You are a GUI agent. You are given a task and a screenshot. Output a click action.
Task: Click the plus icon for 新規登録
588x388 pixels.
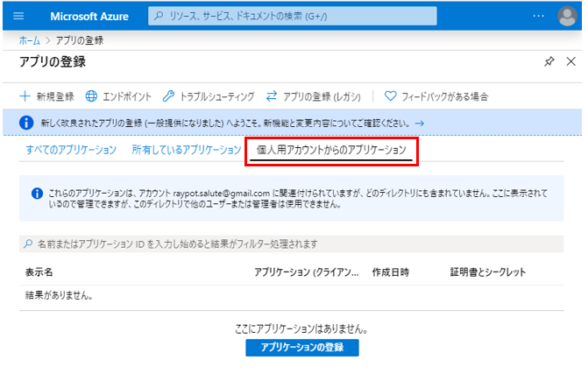[x=25, y=96]
